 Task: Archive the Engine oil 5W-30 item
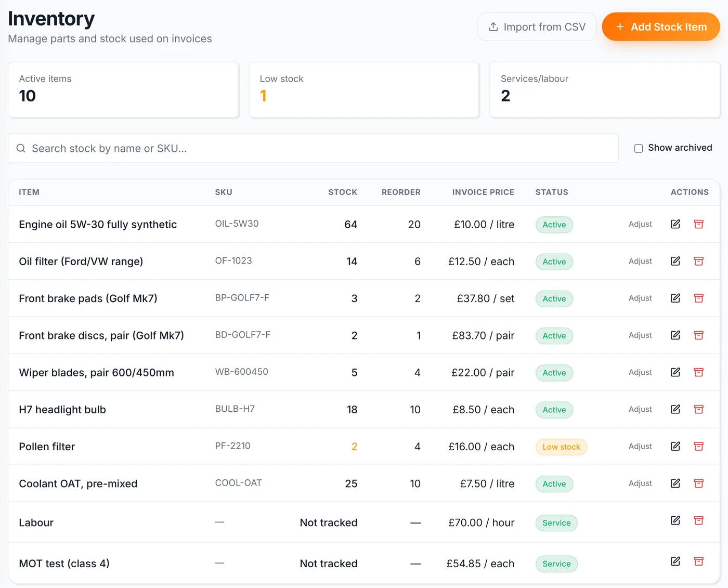tap(699, 224)
